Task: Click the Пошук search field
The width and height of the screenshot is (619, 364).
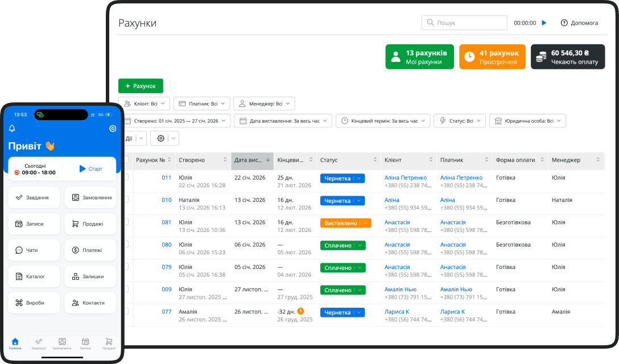Action: coord(464,23)
